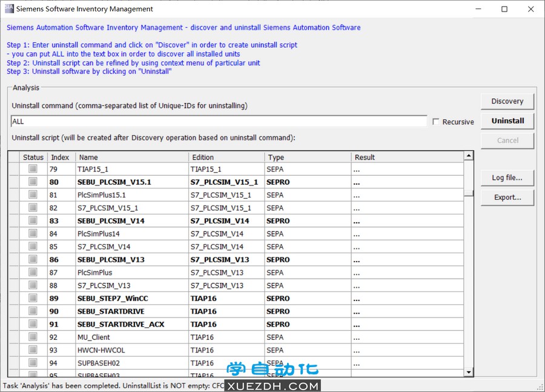Toggle status checkbox for row 89 SEBU_STEP7_WinCC
Viewport: 545px width, 392px height.
click(x=33, y=298)
